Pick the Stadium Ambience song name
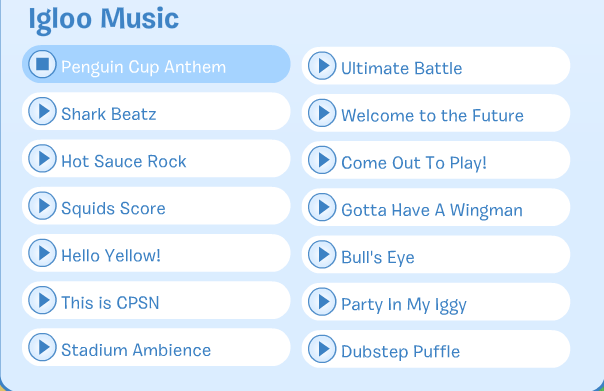 pyautogui.click(x=136, y=350)
